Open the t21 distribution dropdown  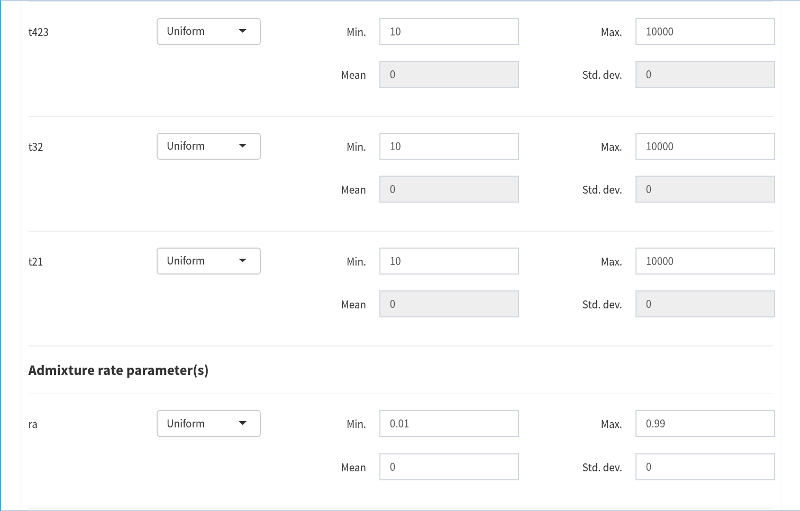click(208, 261)
